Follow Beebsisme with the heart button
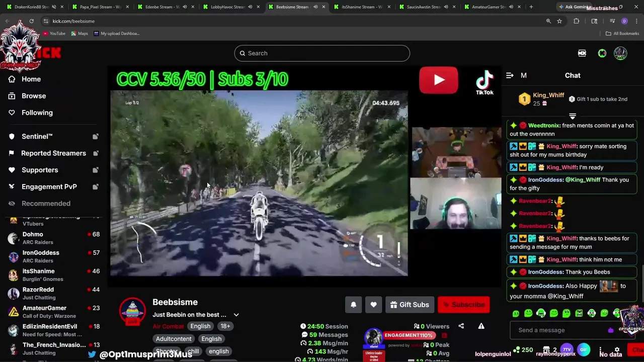 pyautogui.click(x=373, y=305)
